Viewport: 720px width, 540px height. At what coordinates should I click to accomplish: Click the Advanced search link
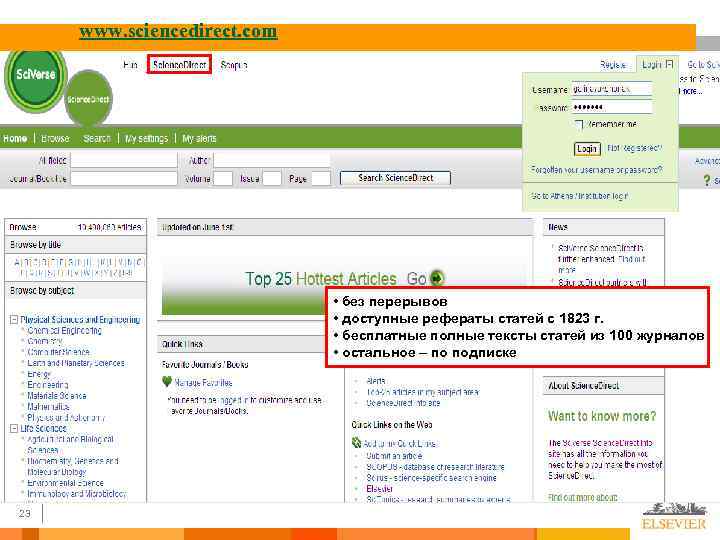[707, 161]
